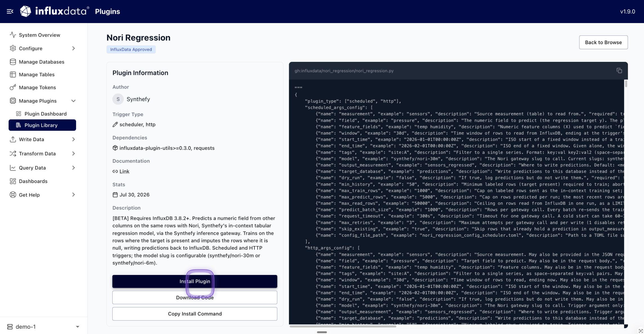
Task: Click the Plugin Information heading
Action: click(x=140, y=73)
